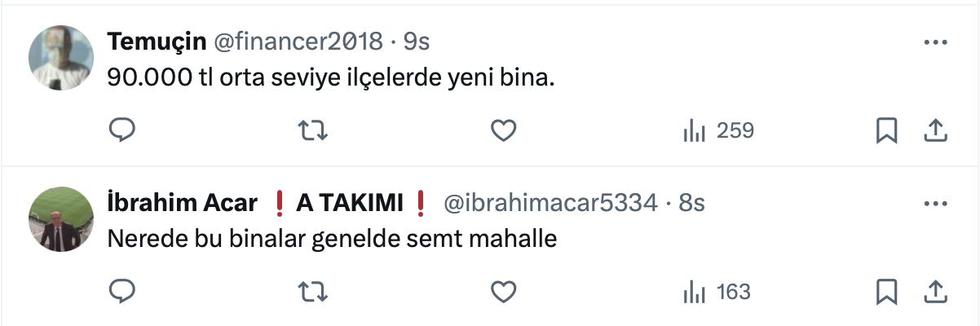Share Temuçin's tweet
Viewport: 980px width, 326px height.
[x=934, y=130]
